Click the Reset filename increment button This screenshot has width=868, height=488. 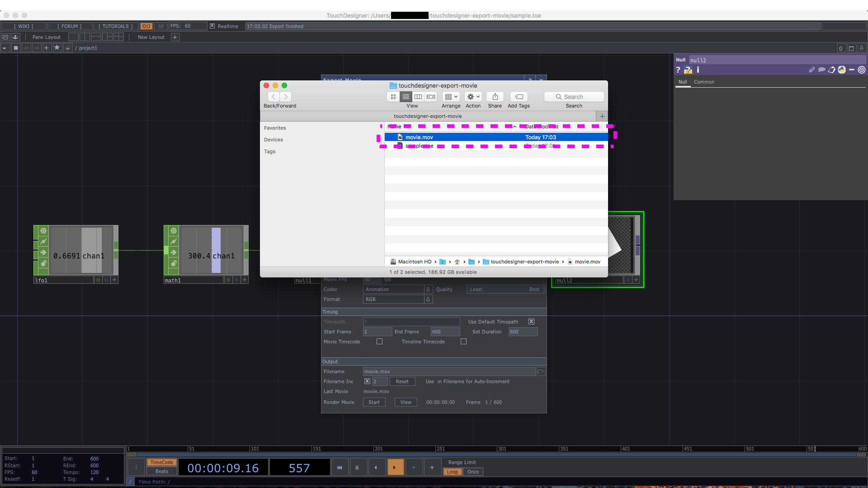coord(402,382)
